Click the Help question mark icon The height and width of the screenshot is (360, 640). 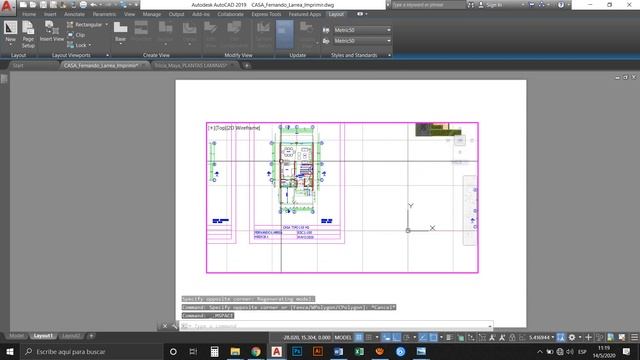[561, 5]
